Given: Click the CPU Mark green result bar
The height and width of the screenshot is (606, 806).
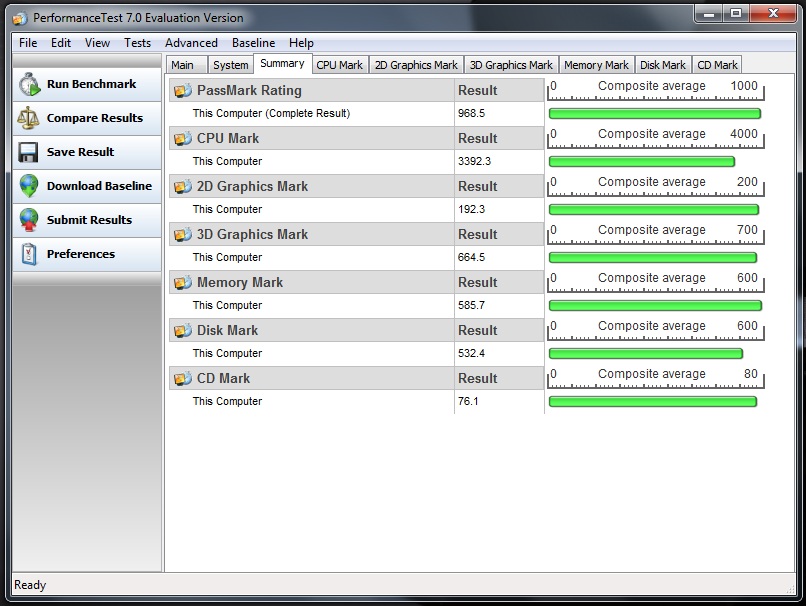Looking at the screenshot, I should [642, 161].
